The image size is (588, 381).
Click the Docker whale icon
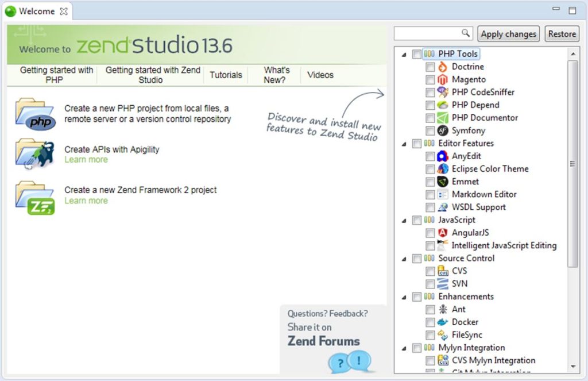[x=443, y=322]
